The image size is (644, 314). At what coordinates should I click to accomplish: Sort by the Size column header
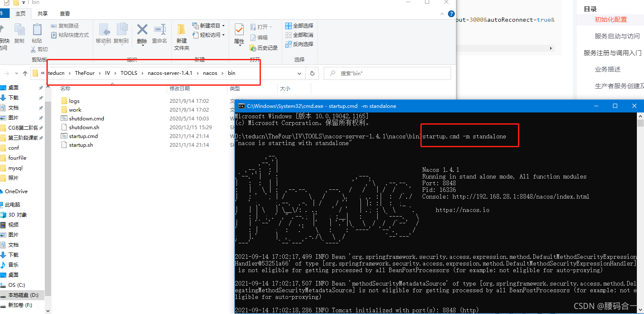coord(285,89)
